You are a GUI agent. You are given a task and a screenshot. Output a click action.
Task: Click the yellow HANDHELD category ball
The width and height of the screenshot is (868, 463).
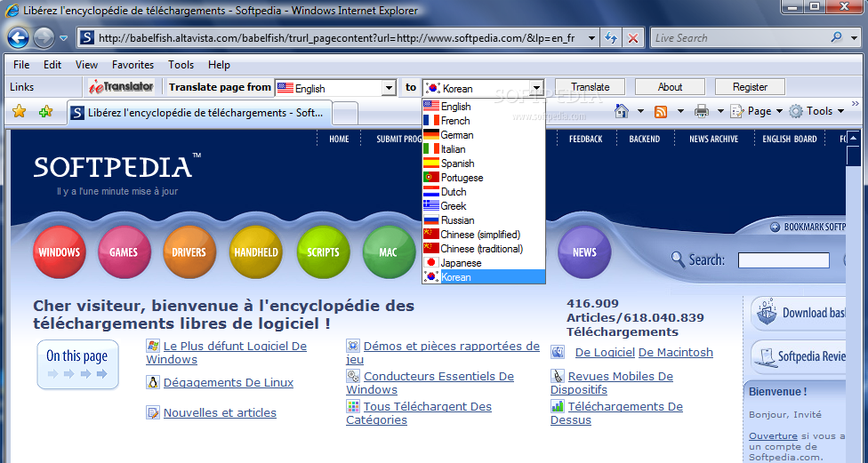point(256,252)
